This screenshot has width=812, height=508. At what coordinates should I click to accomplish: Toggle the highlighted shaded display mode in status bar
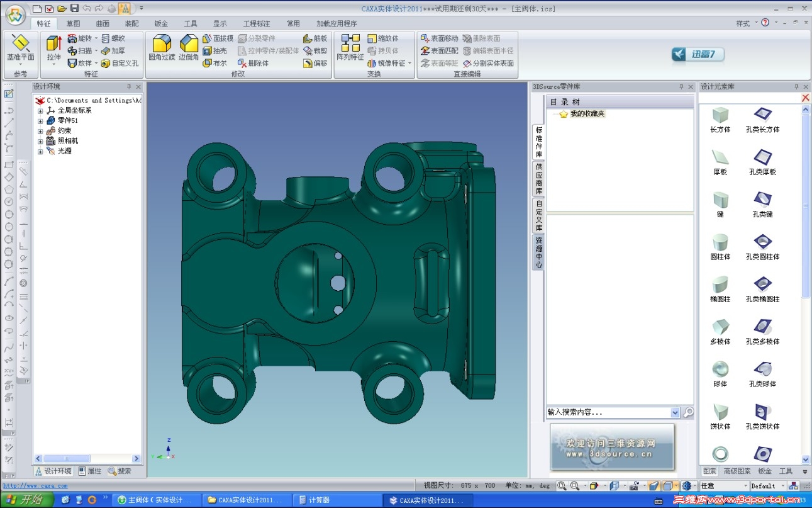[x=667, y=486]
